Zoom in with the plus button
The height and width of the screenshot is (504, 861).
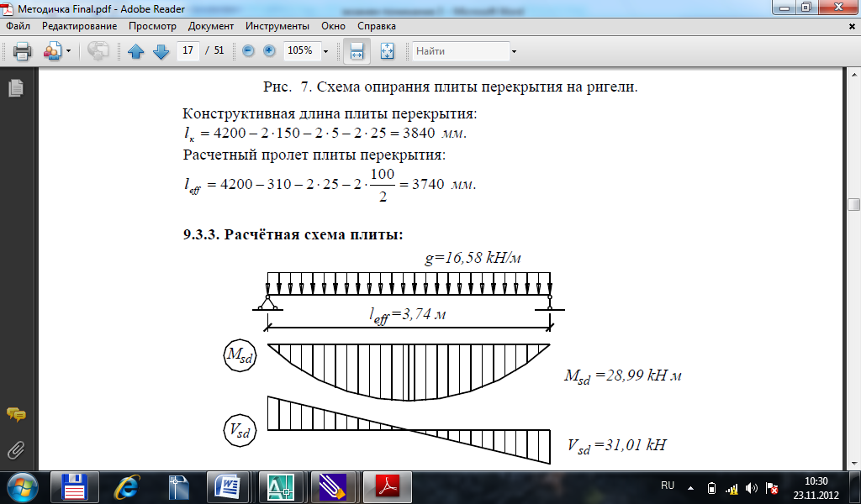click(269, 50)
